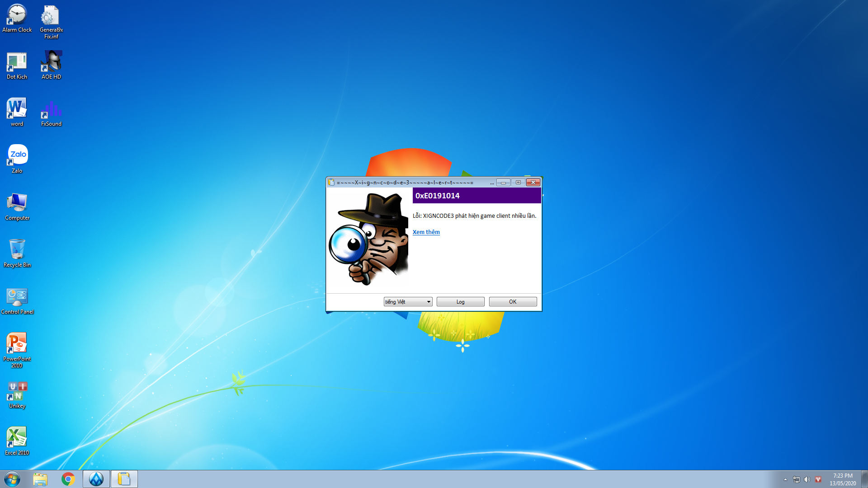Open the Alarm Clock desktop shortcut
The image size is (868, 488).
(17, 19)
